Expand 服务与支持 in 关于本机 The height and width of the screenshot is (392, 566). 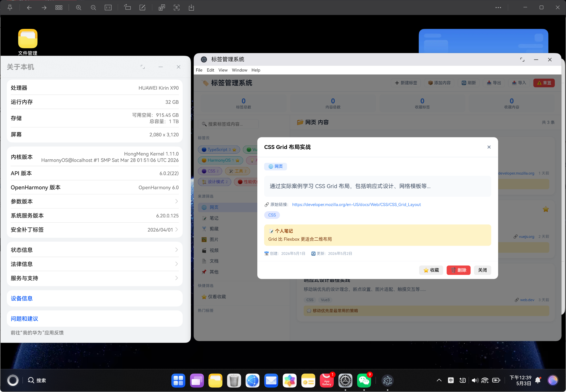[94, 278]
